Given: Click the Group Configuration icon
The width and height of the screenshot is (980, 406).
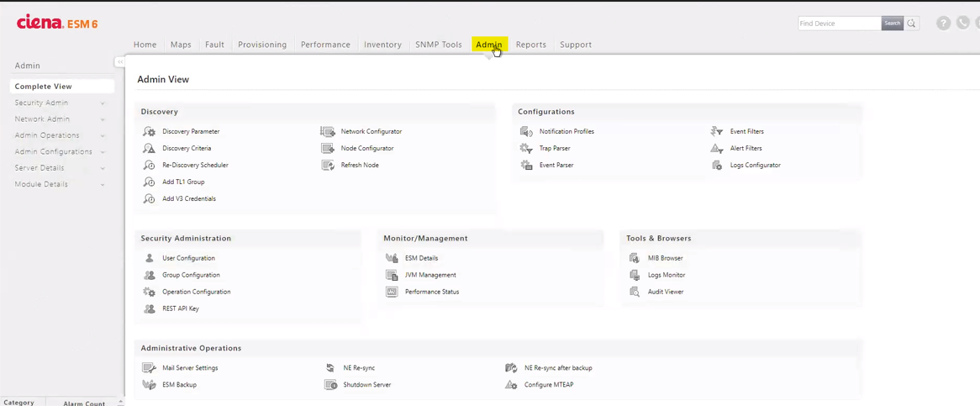Looking at the screenshot, I should click(149, 275).
